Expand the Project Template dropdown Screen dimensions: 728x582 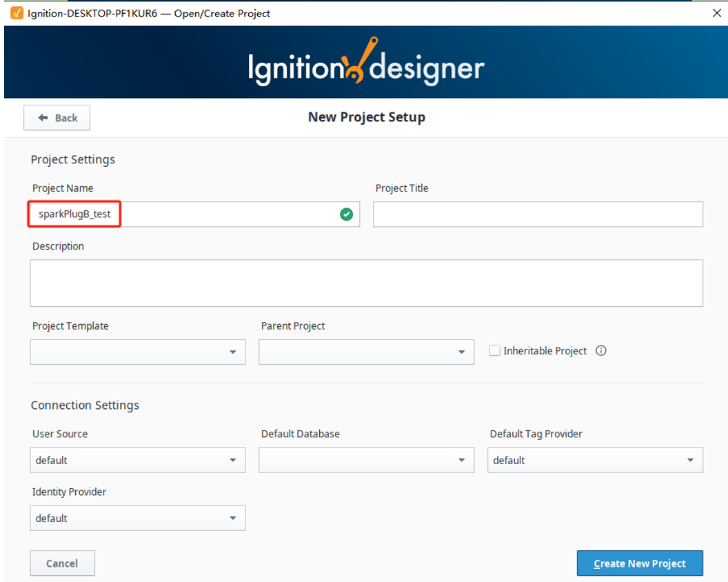138,352
